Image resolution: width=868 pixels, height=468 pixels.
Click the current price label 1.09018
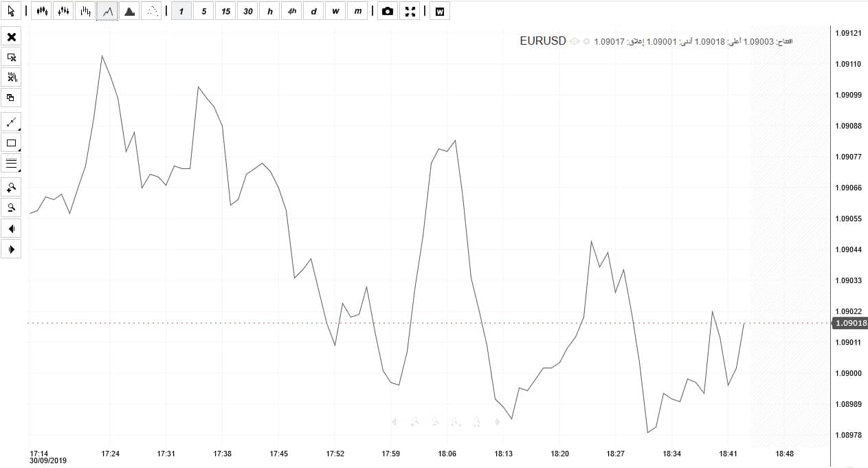[x=850, y=322]
